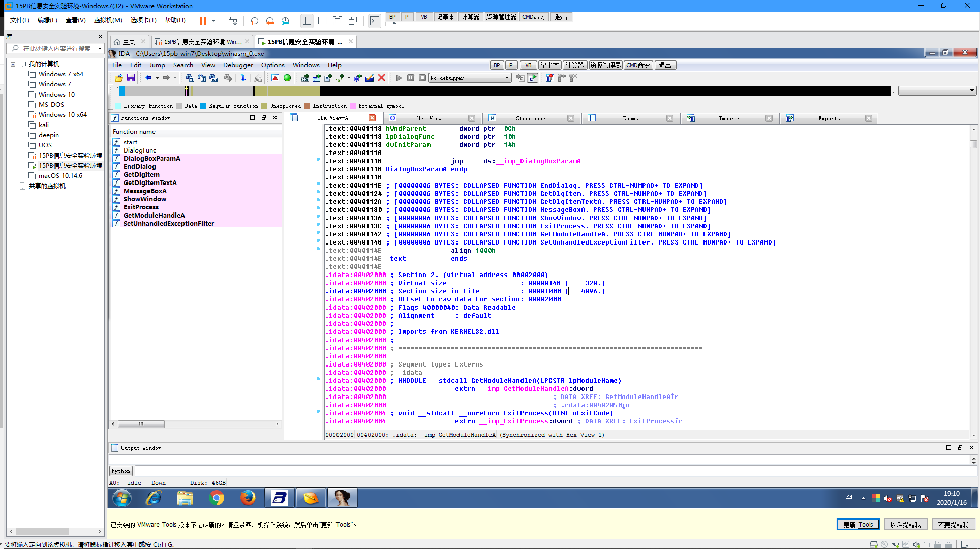Pause process in IDA debugger toolbar
Viewport: 980px width, 549px height.
point(411,78)
